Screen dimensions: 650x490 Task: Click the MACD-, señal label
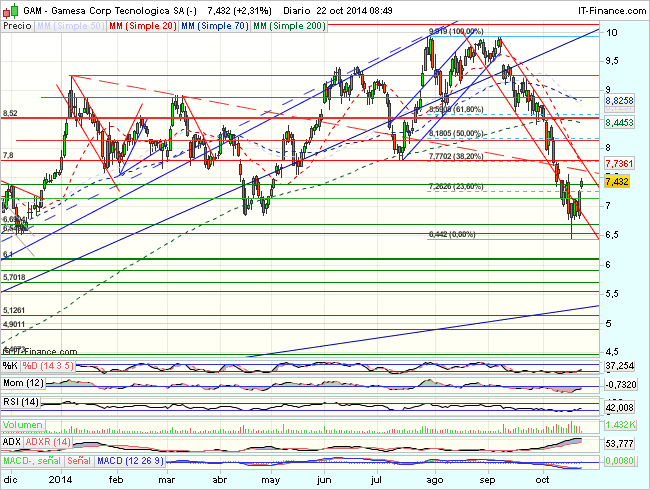tap(32, 461)
